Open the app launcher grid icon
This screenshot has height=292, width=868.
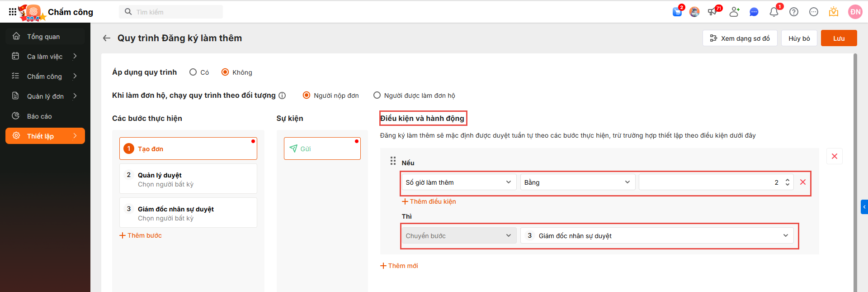[13, 12]
